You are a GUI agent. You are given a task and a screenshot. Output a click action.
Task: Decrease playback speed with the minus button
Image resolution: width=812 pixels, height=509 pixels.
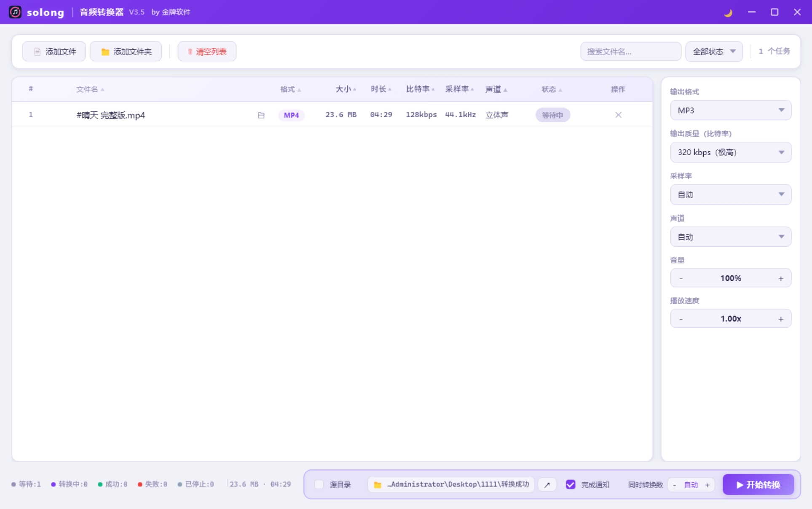(681, 319)
